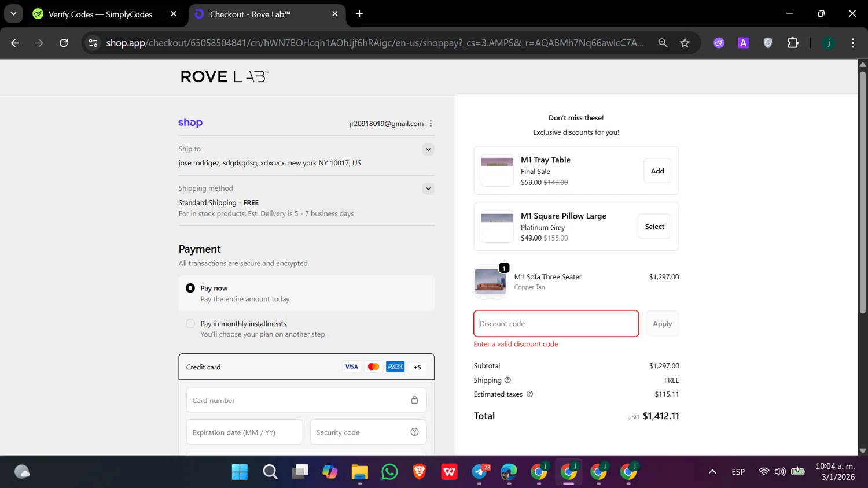Viewport: 868px width, 488px height.
Task: Show hidden system tray icons
Action: (712, 472)
